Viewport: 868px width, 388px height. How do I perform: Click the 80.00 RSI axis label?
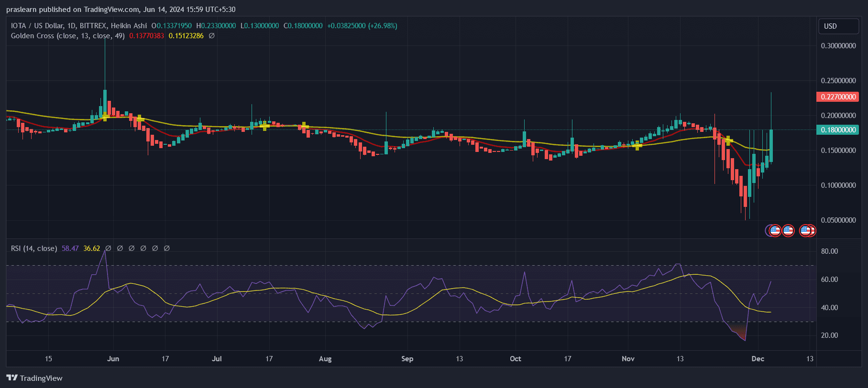[x=830, y=251]
